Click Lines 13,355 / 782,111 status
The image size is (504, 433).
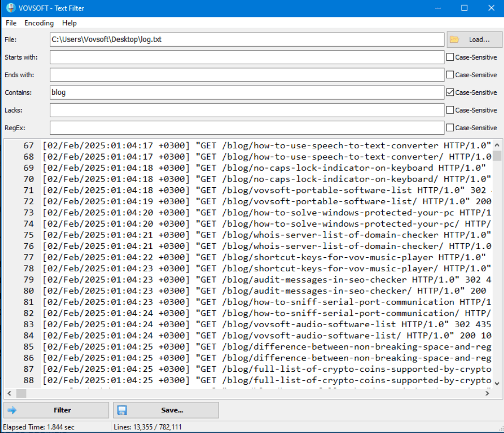148,427
